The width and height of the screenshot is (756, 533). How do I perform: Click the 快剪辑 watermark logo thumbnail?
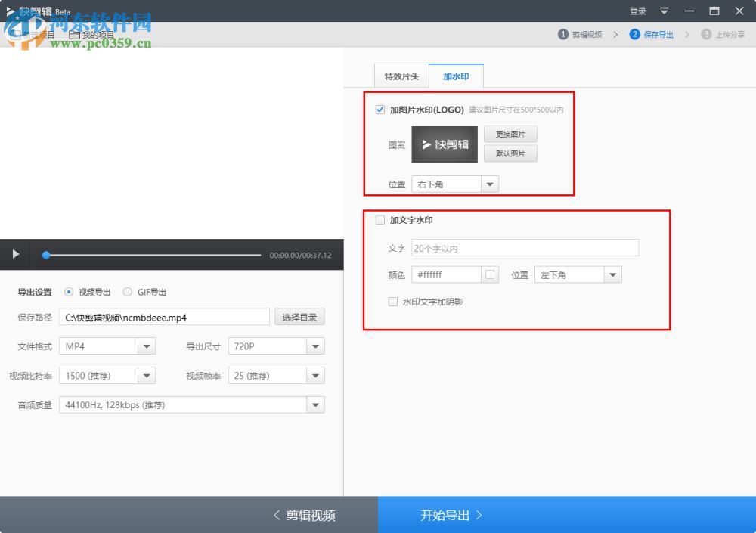[445, 144]
